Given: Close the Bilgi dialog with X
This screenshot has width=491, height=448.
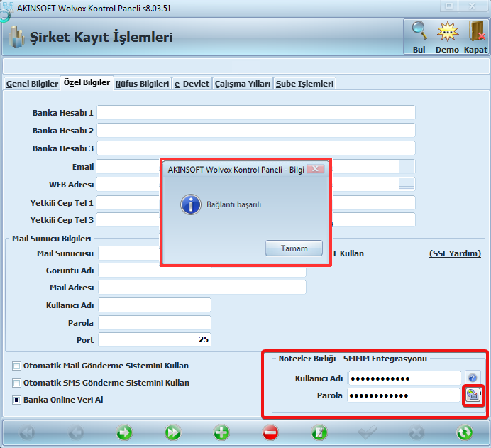Looking at the screenshot, I should coord(316,169).
